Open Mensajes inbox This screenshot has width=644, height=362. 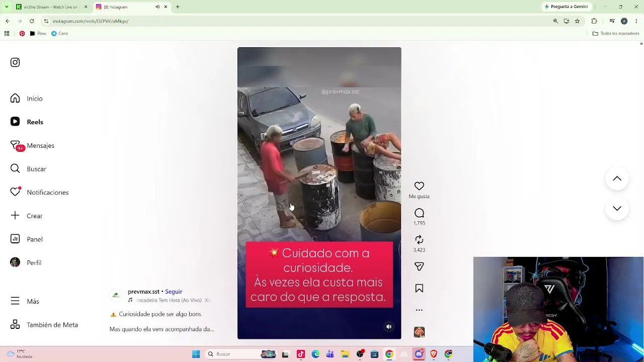tap(33, 145)
